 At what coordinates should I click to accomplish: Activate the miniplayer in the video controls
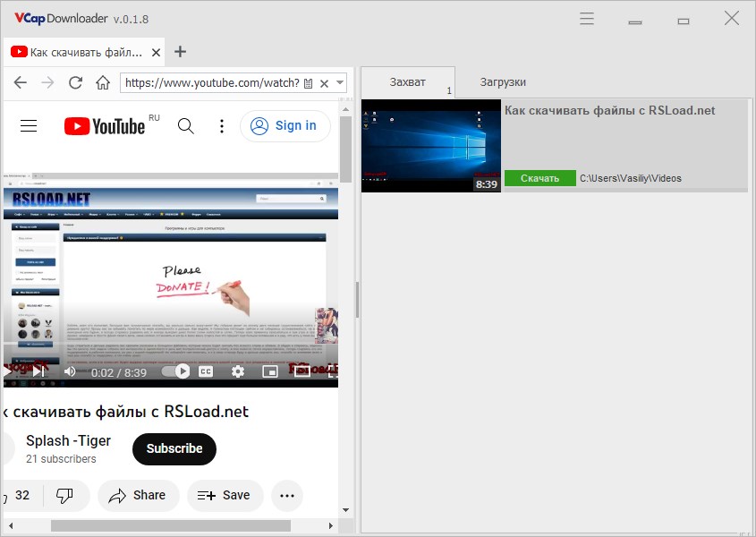[x=270, y=371]
